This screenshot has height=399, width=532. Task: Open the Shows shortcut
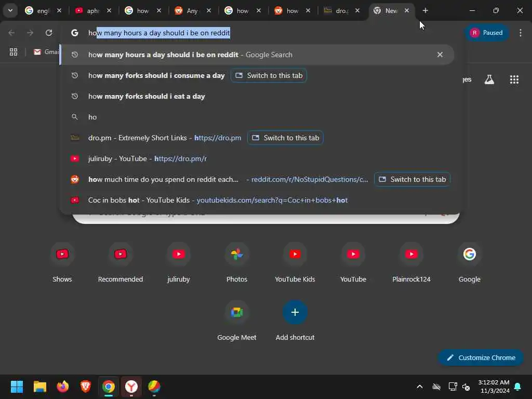point(62,263)
